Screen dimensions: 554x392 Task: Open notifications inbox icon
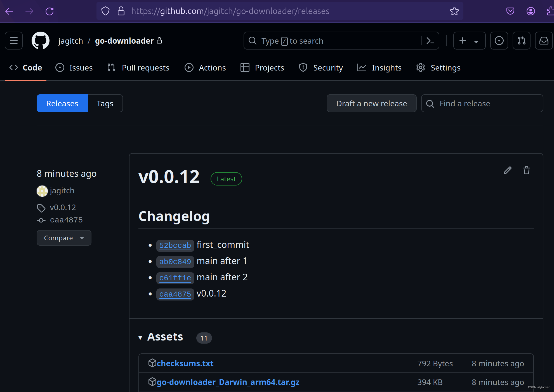[x=544, y=41]
